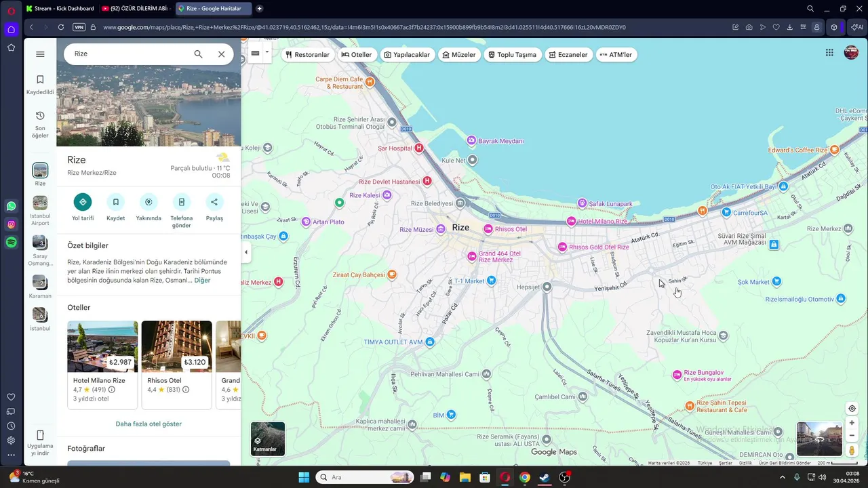Click show your location button
Viewport: 868px width, 488px height.
[852, 408]
